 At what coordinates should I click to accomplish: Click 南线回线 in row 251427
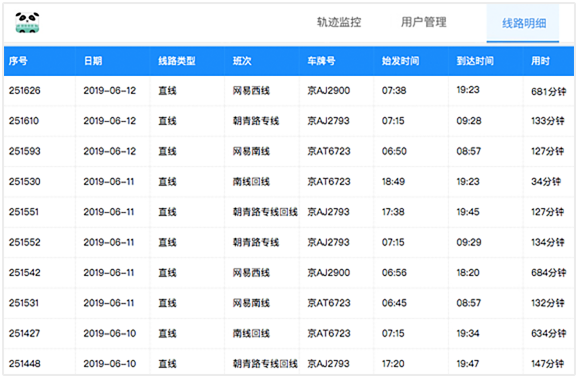251,333
